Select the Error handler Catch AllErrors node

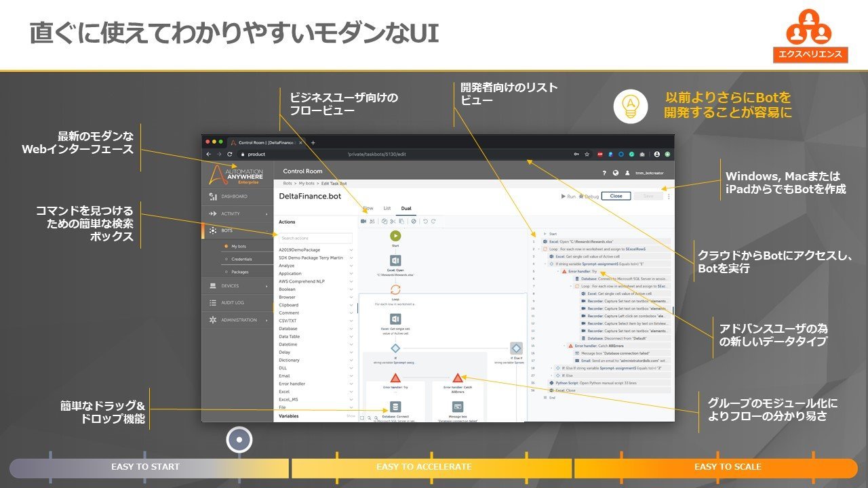tap(457, 378)
